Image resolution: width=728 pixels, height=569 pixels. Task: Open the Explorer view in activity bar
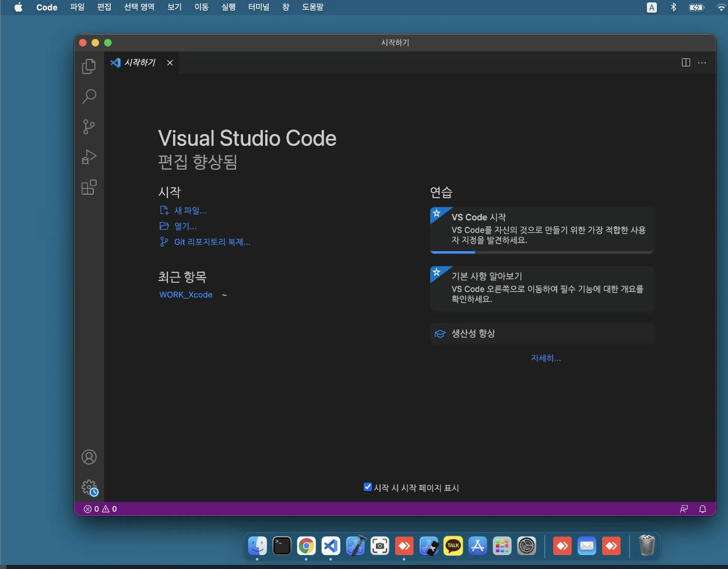(89, 66)
